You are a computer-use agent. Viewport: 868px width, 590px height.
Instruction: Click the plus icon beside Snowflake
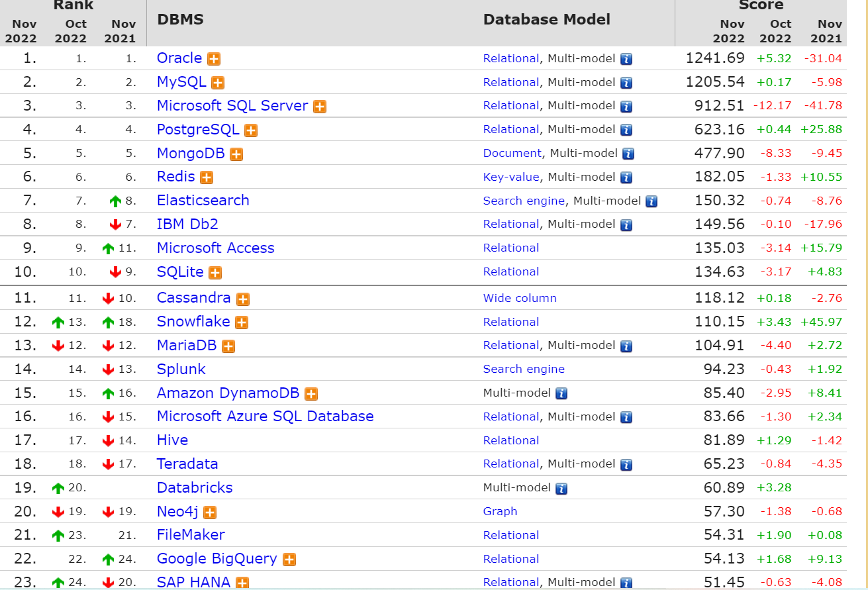tap(242, 322)
